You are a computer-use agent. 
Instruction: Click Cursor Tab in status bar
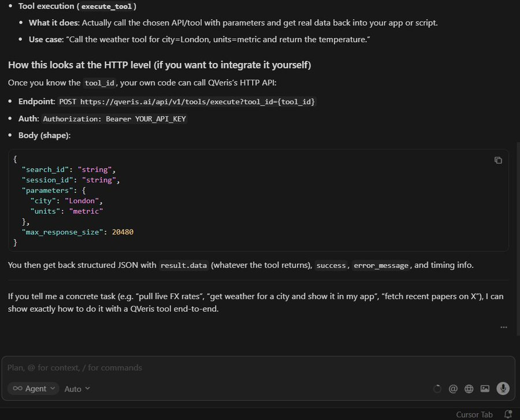click(474, 414)
